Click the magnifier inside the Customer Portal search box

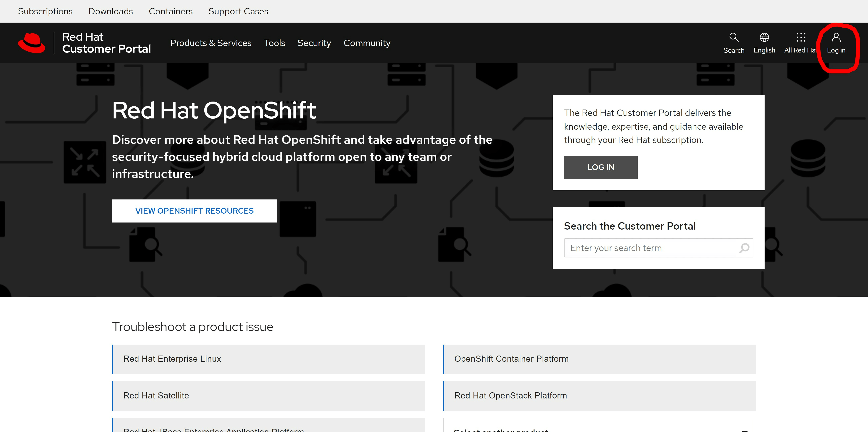pyautogui.click(x=744, y=248)
